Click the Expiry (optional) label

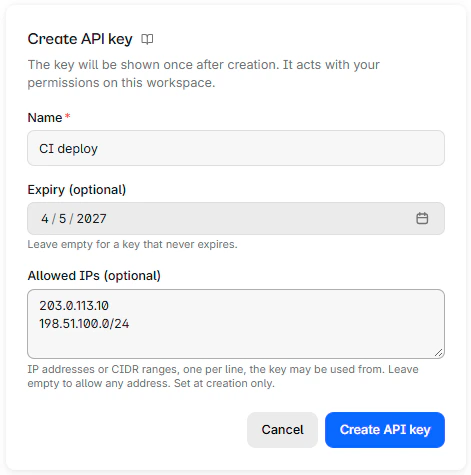click(77, 190)
